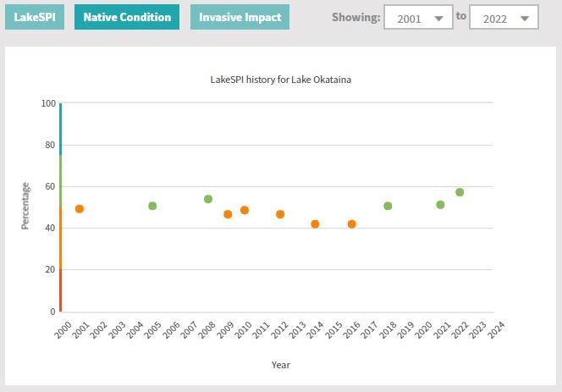
Task: Click the 2001 orange data point
Action: tap(80, 209)
